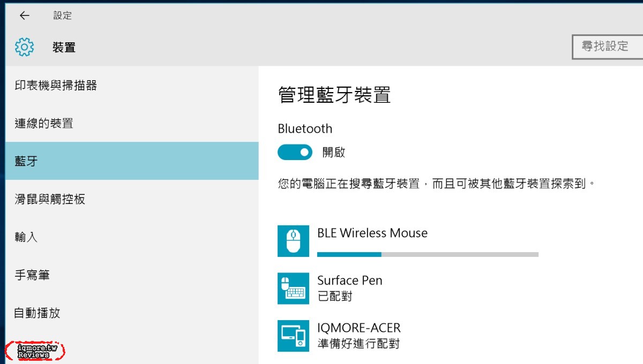Click the 尋找設定 search box
643x364 pixels.
point(608,47)
